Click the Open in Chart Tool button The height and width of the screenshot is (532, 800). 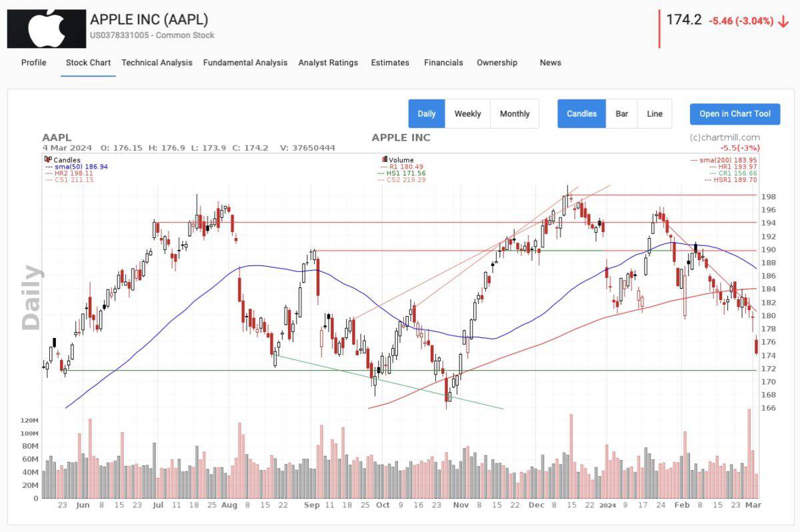point(735,113)
